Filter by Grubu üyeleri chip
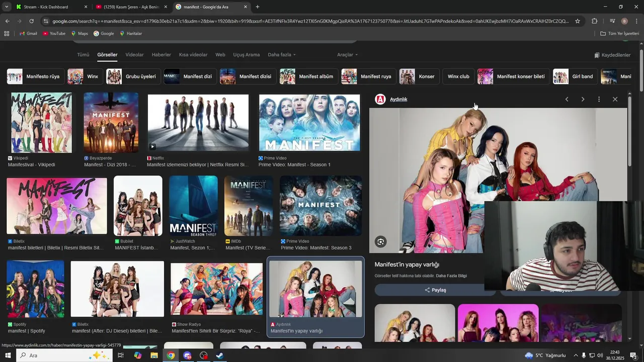 (x=133, y=76)
